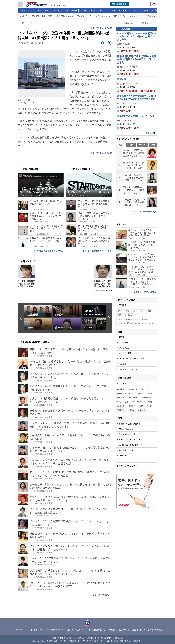The width and height of the screenshot is (175, 644).
Task: Switch ranking to 動画 tab
Action: click(x=153, y=145)
